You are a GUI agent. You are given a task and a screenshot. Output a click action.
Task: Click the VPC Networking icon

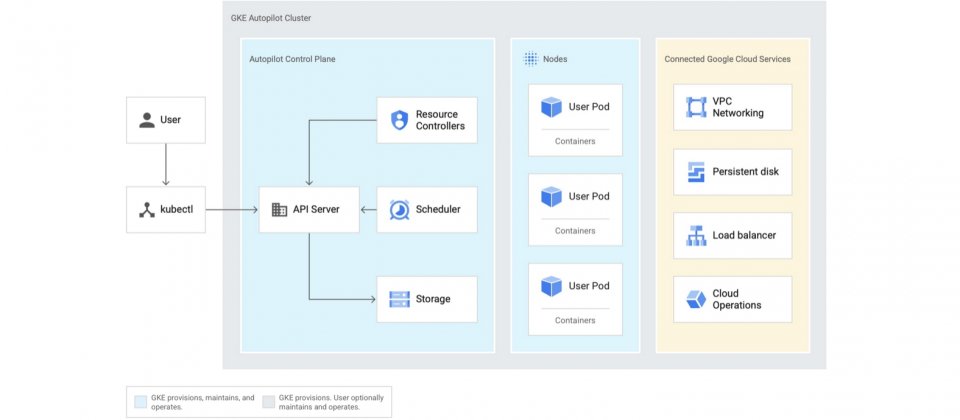coord(696,107)
